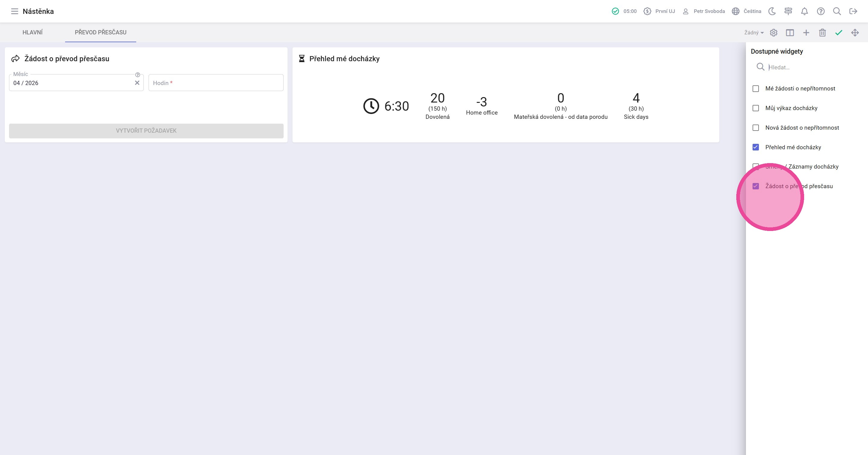Viewport: 868px width, 455px height.
Task: Open the hamburger navigation menu
Action: [14, 11]
